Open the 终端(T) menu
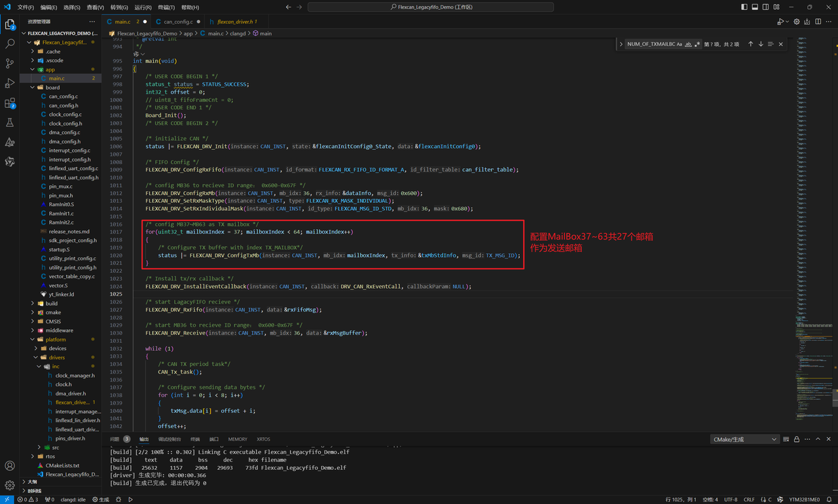Screen dimensions: 838x504 click(167, 7)
